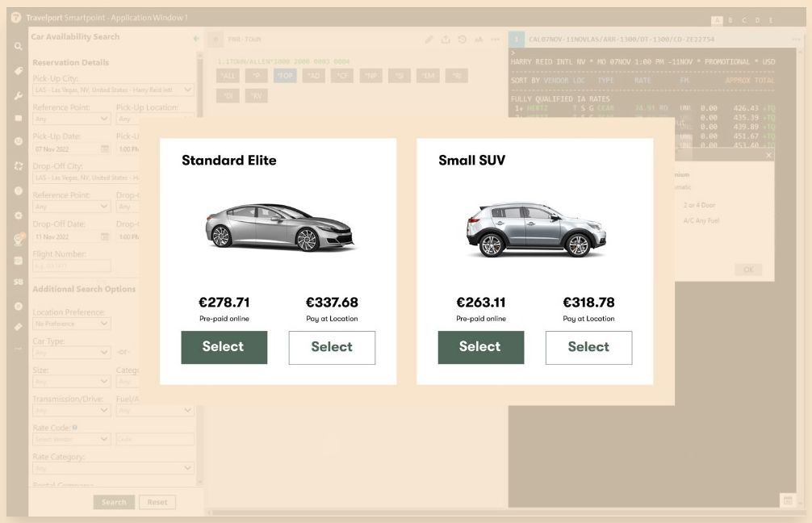Click the magnifier search icon in left sidebar

pyautogui.click(x=18, y=47)
